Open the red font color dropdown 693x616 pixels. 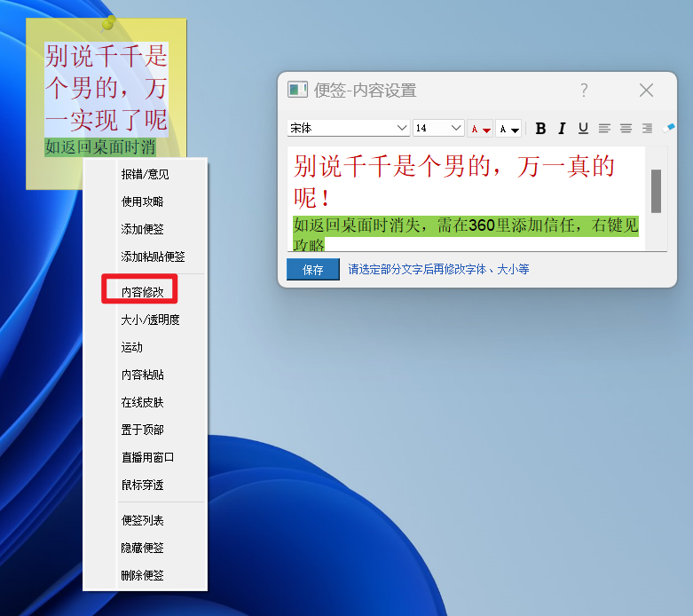[x=480, y=129]
